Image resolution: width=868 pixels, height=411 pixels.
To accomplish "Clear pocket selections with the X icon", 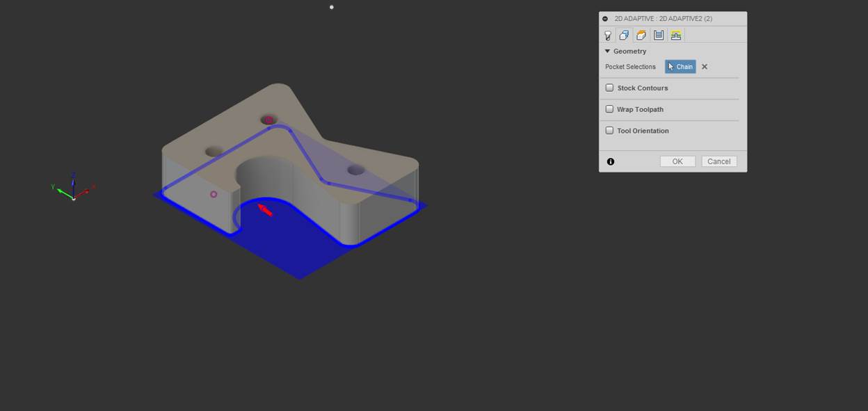I will pyautogui.click(x=705, y=67).
